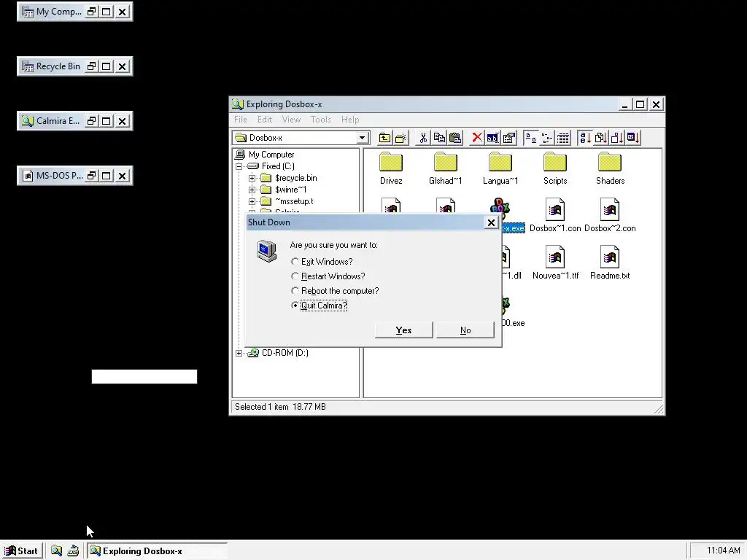The height and width of the screenshot is (560, 747).
Task: Select the Dosbox~2.con file icon
Action: [x=610, y=209]
